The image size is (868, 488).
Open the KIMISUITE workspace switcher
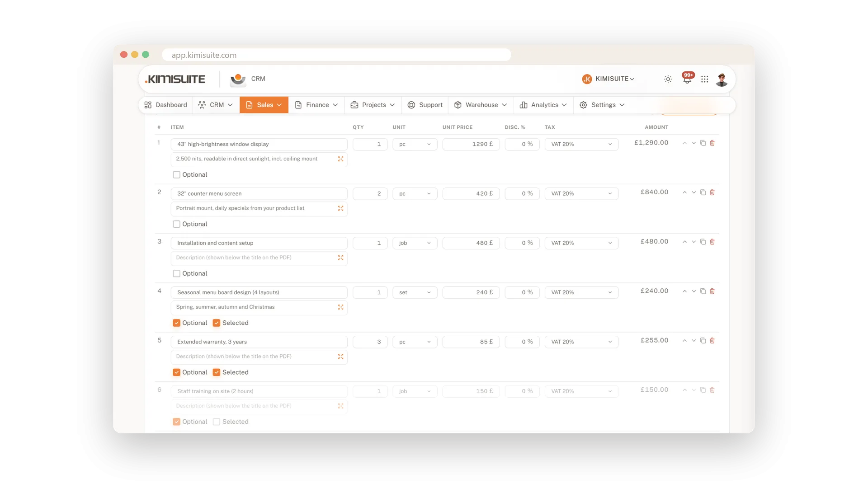click(x=608, y=79)
